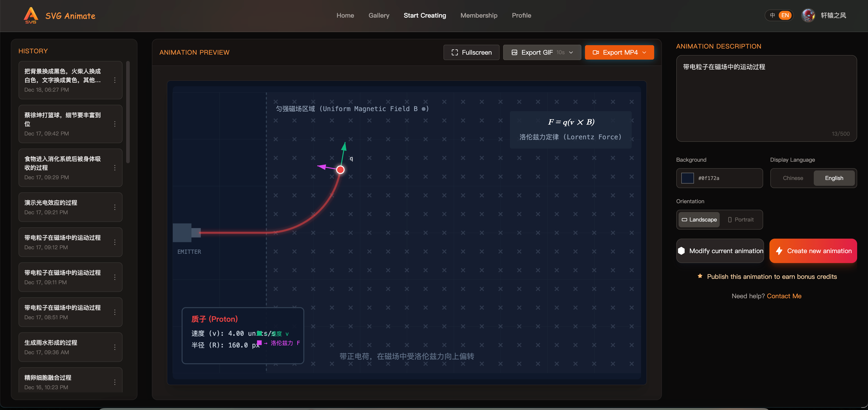Click the Fullscreen expand icon
868x410 pixels.
tap(455, 52)
